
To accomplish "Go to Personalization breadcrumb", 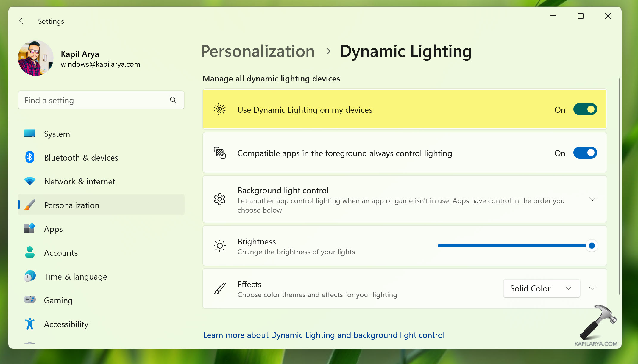I will (x=258, y=51).
